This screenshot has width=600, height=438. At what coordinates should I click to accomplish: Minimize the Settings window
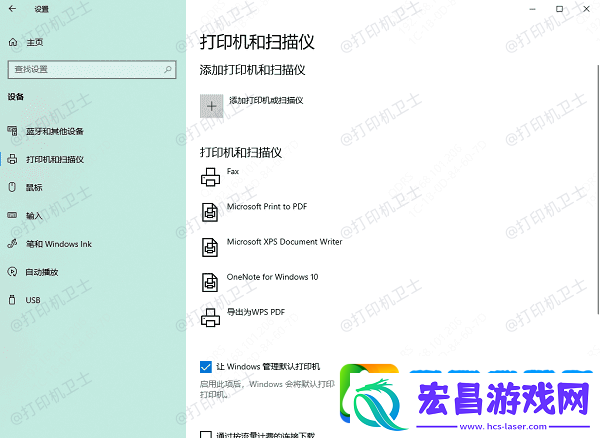tap(532, 9)
